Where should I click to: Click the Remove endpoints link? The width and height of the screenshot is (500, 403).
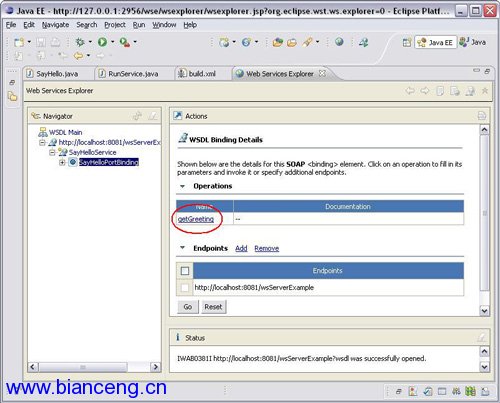[267, 248]
